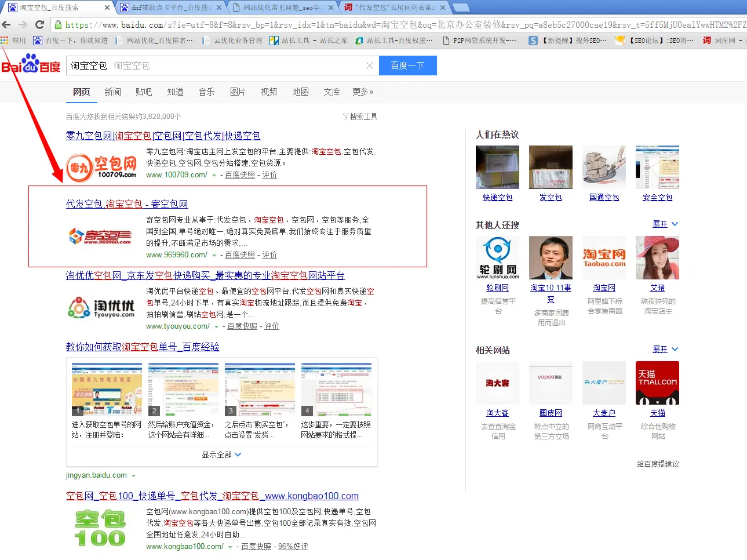This screenshot has width=747, height=560.
Task: Switch to the 网站优化常见问题_seo browser tab
Action: pyautogui.click(x=282, y=8)
